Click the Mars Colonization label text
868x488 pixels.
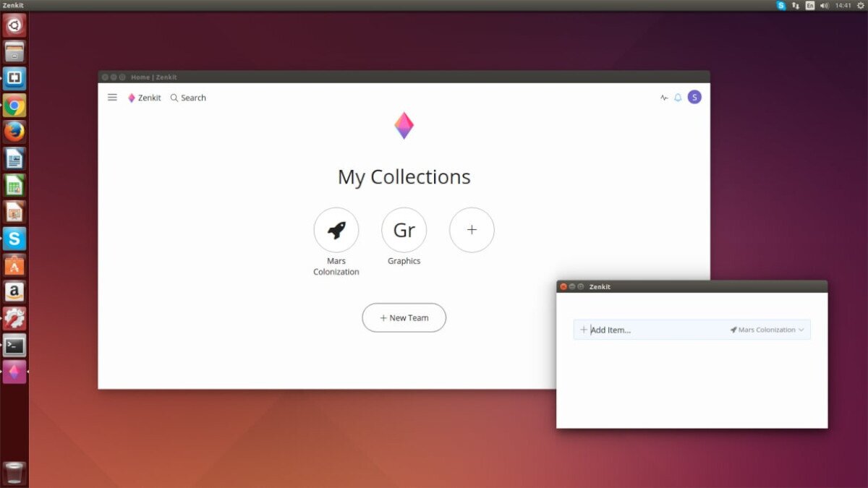(336, 266)
